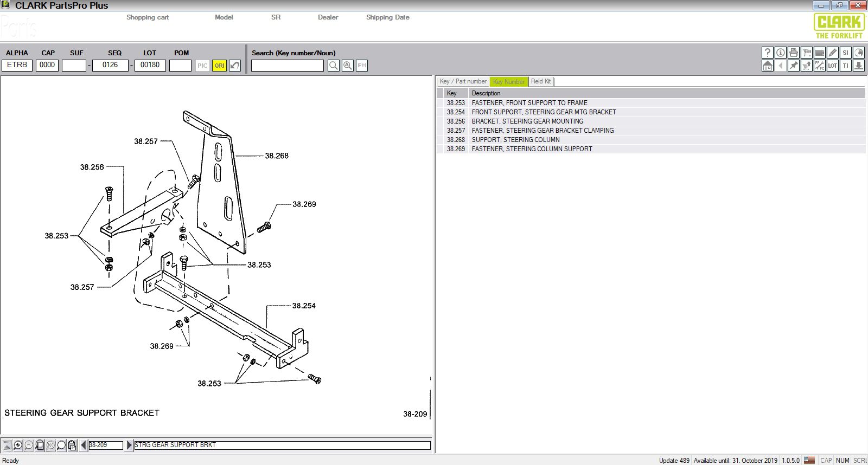Open the print icon in toolbar
Viewport: 868px width, 465px height.
(794, 53)
